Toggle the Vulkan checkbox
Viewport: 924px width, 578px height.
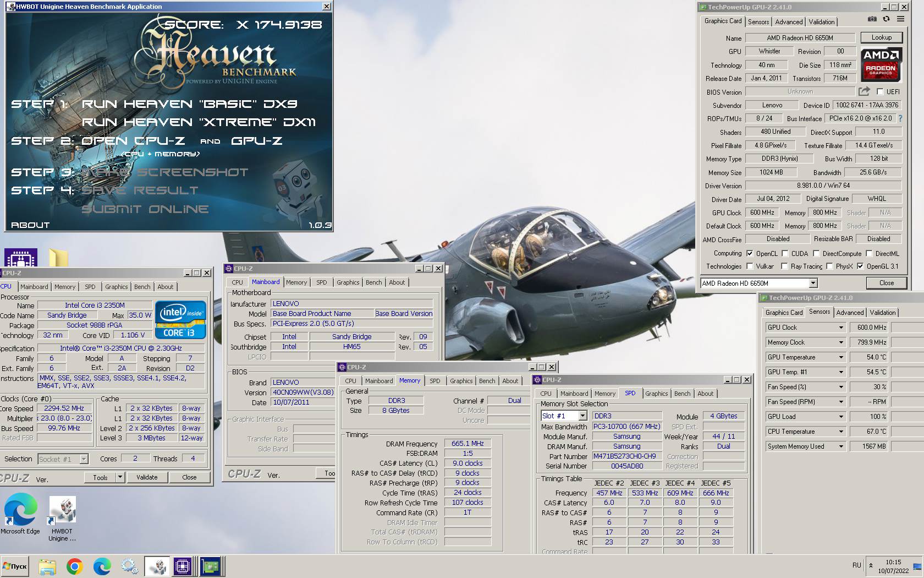coord(750,266)
